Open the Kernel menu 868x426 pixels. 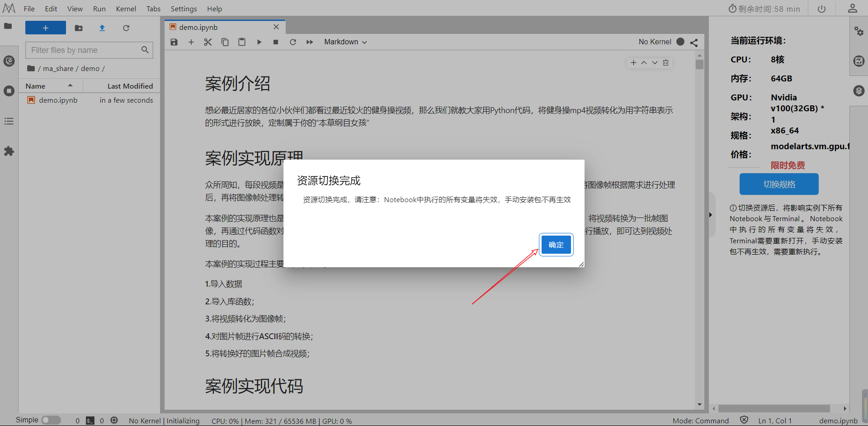pyautogui.click(x=126, y=9)
